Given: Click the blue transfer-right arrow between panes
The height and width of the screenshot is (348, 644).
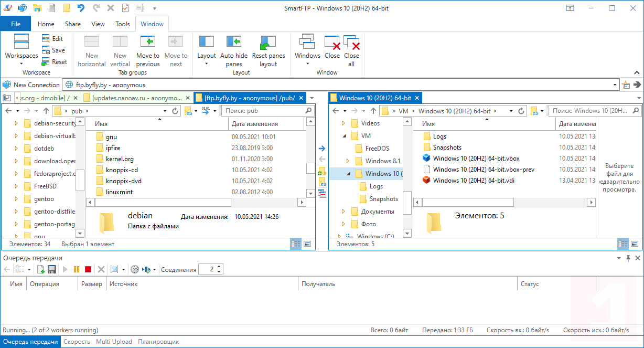Looking at the screenshot, I should coord(322,149).
